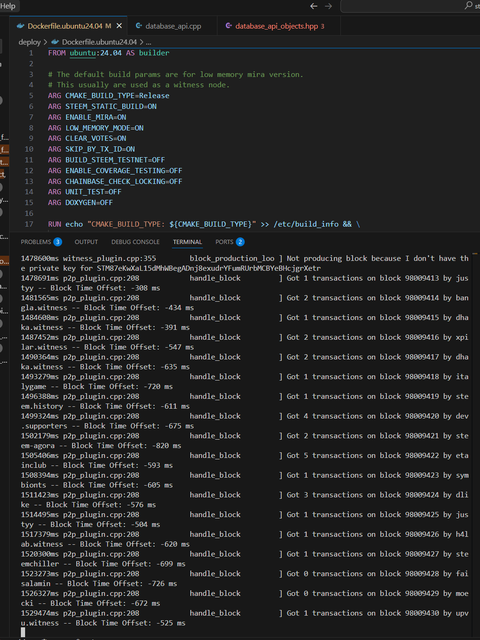Click the deploy breadcrumb folder
This screenshot has width=480, height=640.
[29, 42]
